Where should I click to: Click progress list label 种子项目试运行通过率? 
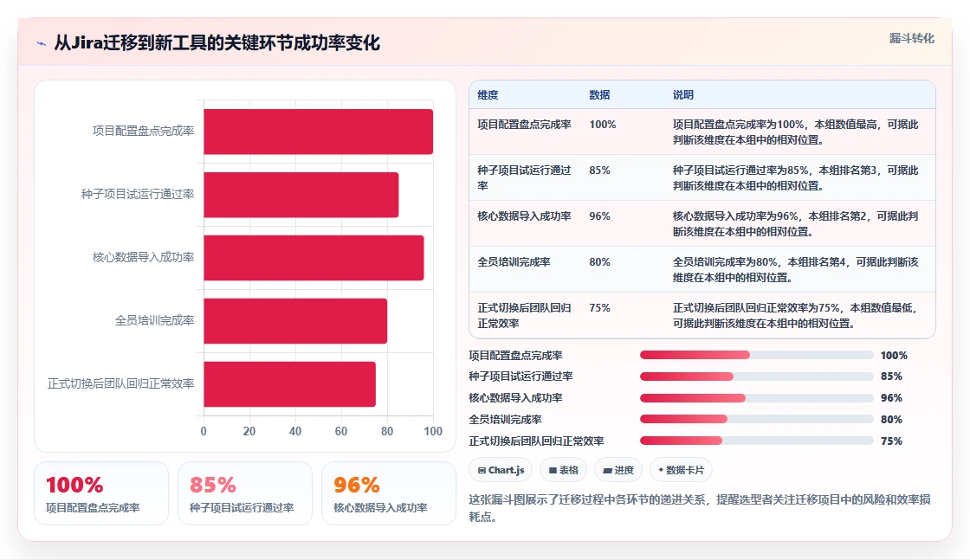tap(521, 377)
